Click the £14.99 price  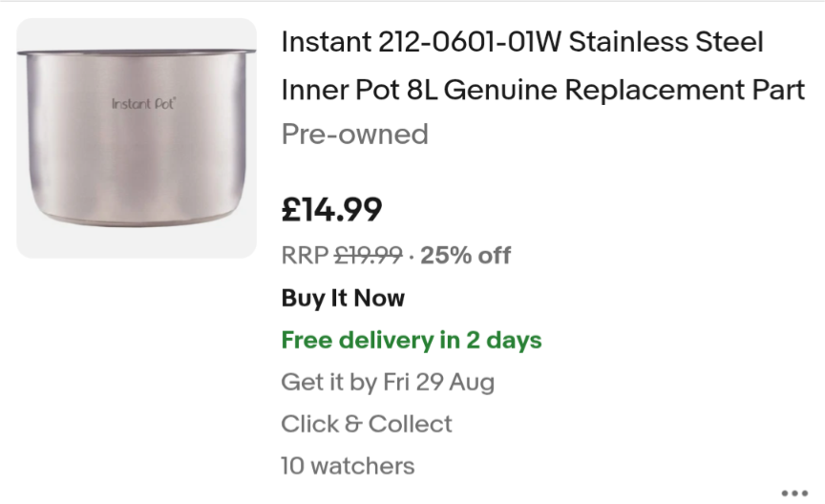[x=331, y=209]
